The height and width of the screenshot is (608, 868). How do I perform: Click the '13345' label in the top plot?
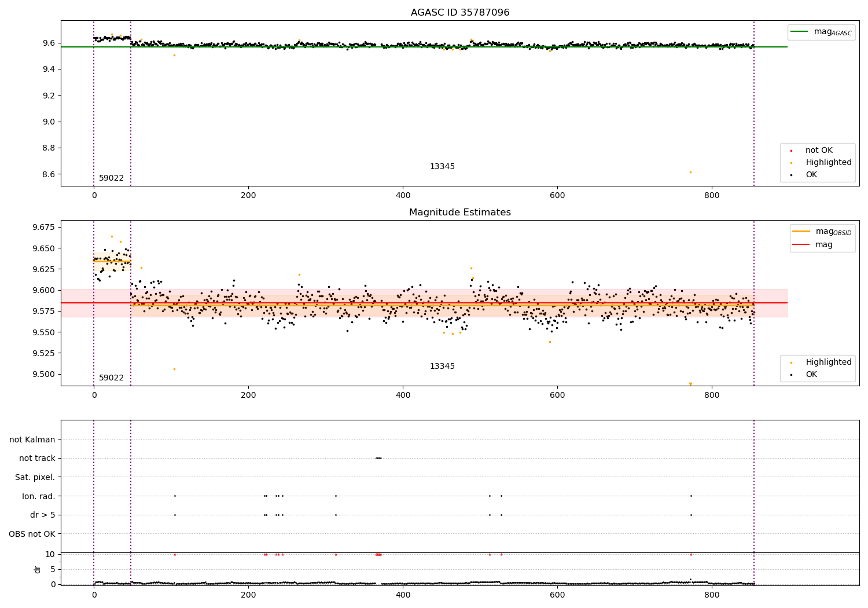click(x=442, y=167)
